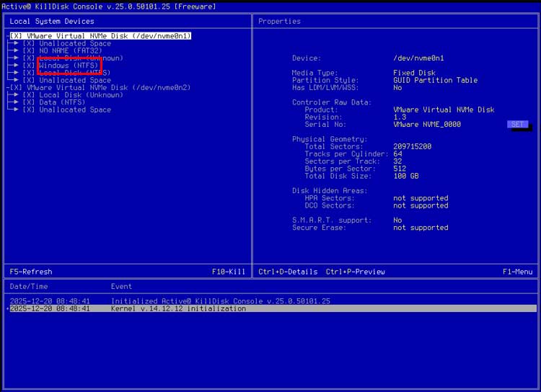Toggle the Windows (NTFS) partition checkbox
The width and height of the screenshot is (541, 392).
(29, 66)
